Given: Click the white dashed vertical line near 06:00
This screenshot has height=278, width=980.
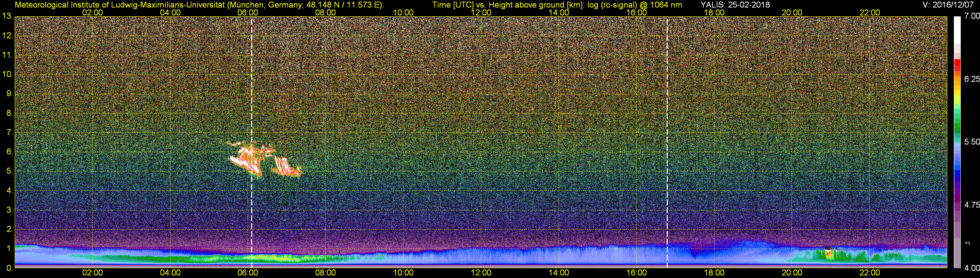Looking at the screenshot, I should (252, 114).
